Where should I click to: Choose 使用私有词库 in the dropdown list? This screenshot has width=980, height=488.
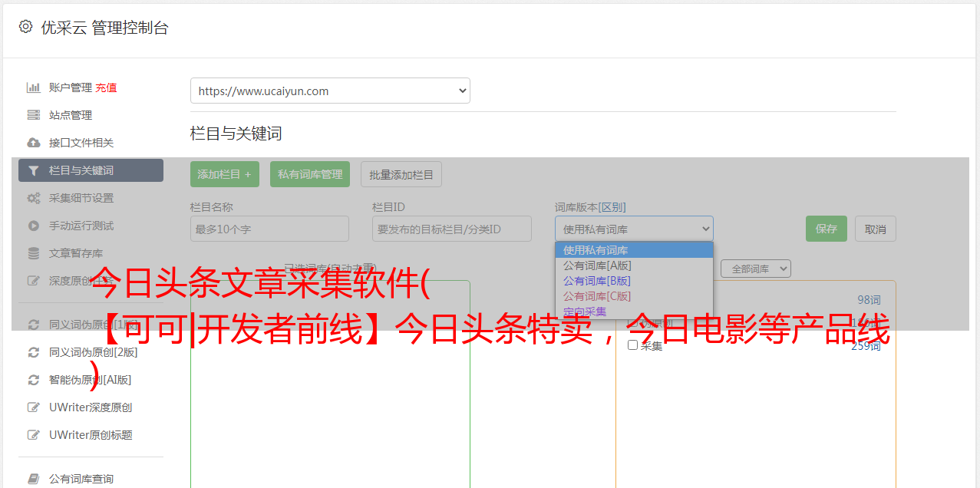[x=634, y=250]
